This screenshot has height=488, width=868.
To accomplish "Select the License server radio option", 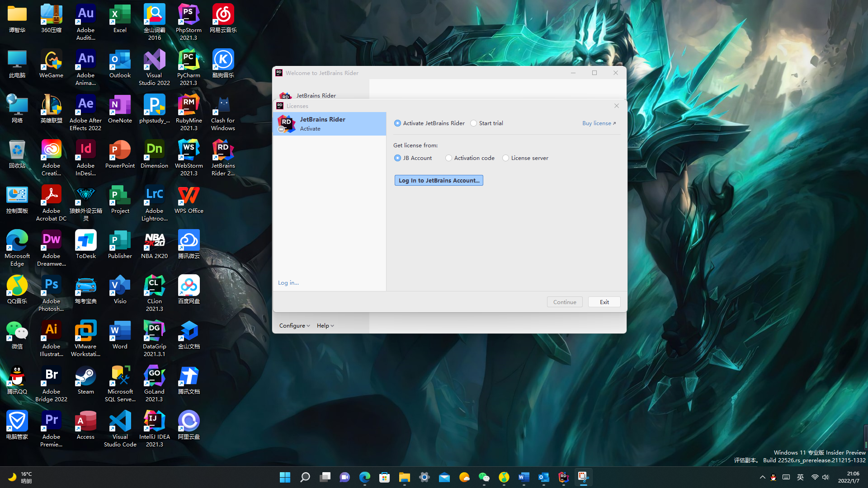I will 505,158.
